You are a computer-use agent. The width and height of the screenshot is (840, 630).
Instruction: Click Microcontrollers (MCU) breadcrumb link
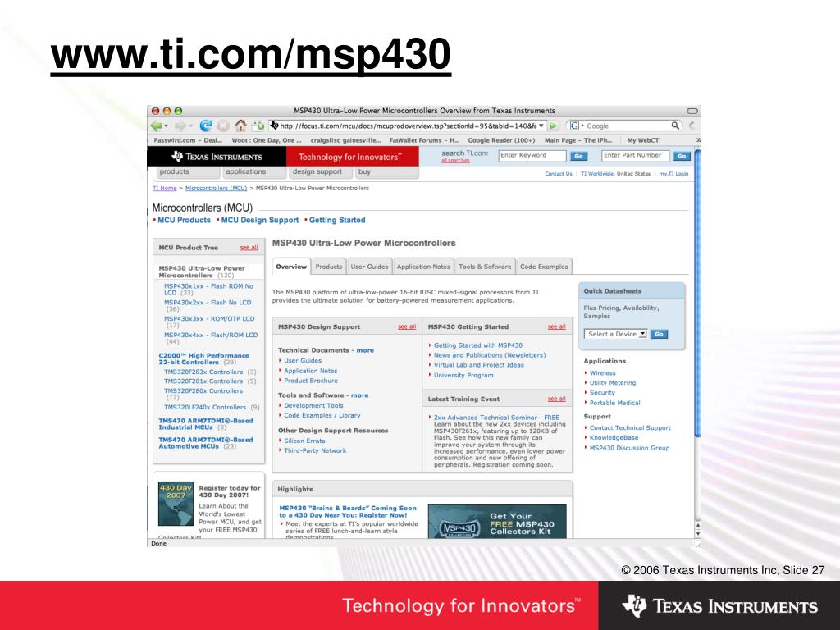pos(216,188)
